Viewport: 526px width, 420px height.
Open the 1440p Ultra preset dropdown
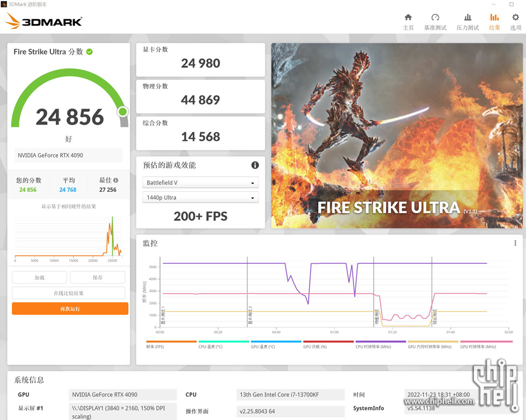click(x=200, y=197)
